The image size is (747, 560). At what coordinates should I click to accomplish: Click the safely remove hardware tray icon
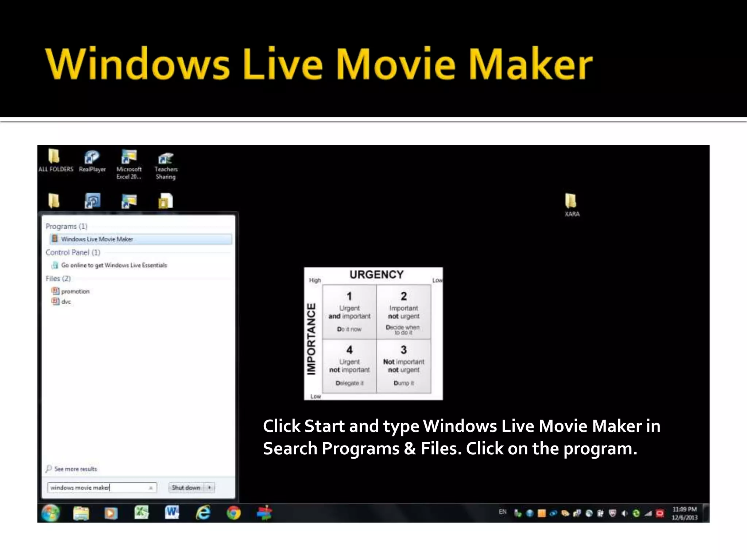518,513
